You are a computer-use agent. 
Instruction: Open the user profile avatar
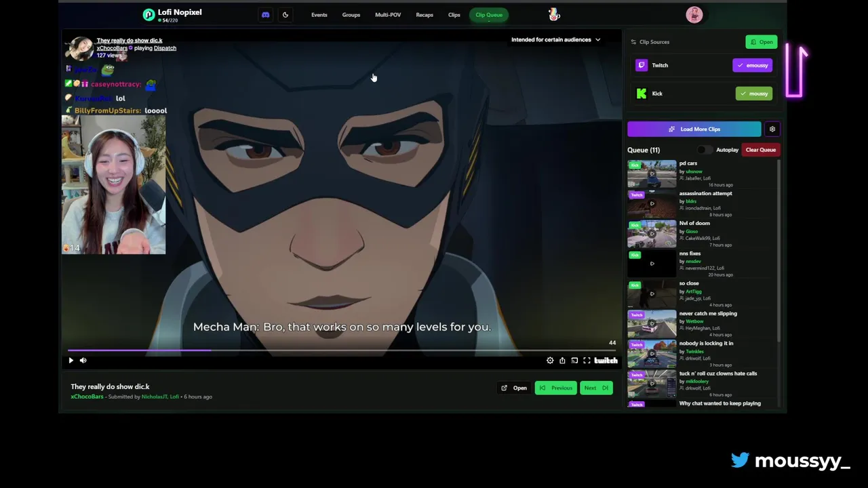(x=694, y=14)
